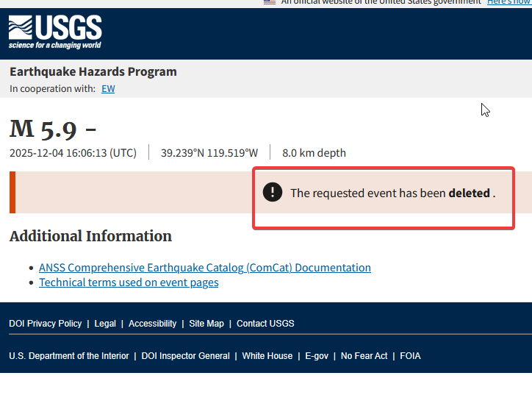Open the Site Map link
The width and height of the screenshot is (532, 409).
(x=206, y=324)
